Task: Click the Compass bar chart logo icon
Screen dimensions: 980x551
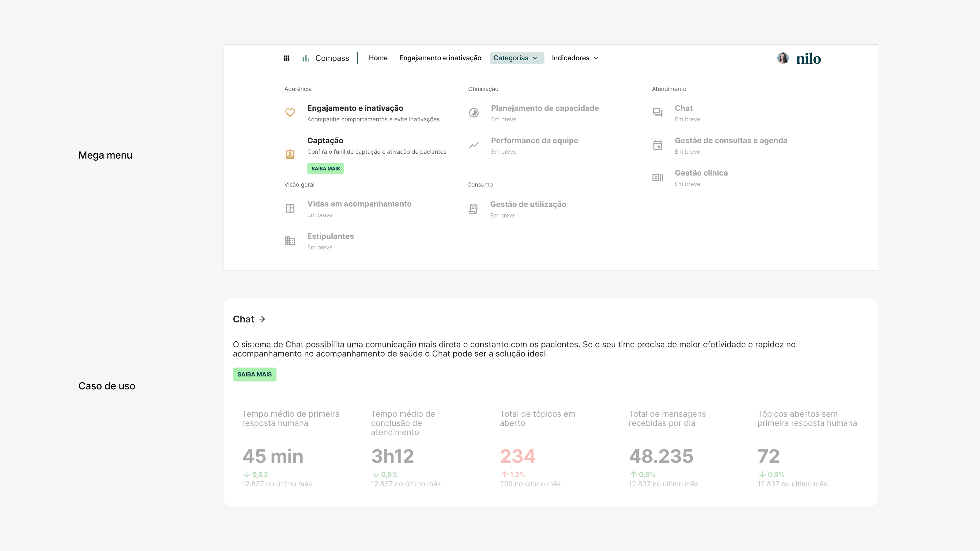Action: pos(306,58)
